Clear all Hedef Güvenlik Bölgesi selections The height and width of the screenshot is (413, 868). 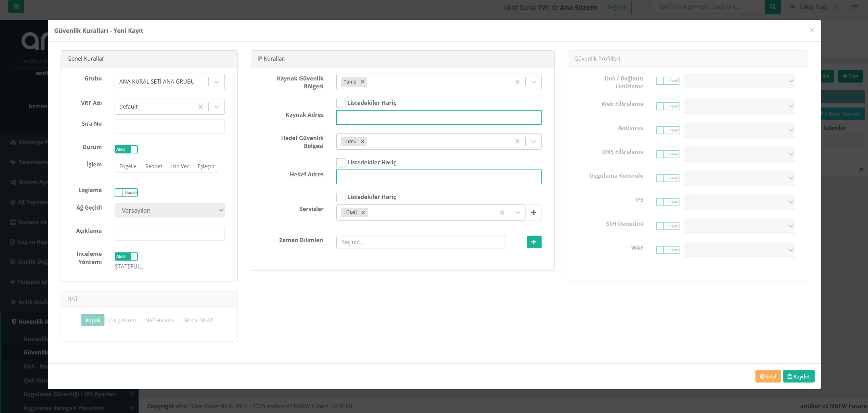pyautogui.click(x=517, y=141)
